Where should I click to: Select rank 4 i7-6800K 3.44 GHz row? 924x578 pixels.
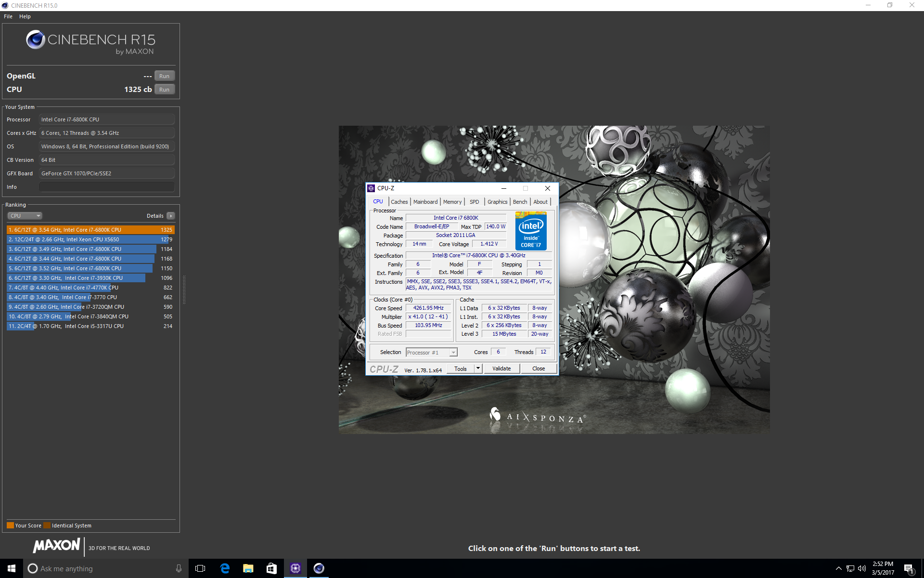(x=90, y=259)
